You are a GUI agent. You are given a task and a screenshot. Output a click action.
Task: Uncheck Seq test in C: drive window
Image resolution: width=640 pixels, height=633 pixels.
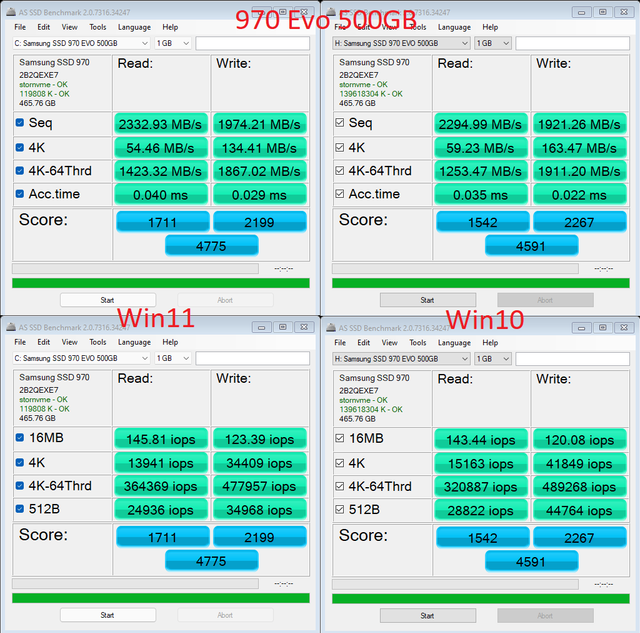20,122
